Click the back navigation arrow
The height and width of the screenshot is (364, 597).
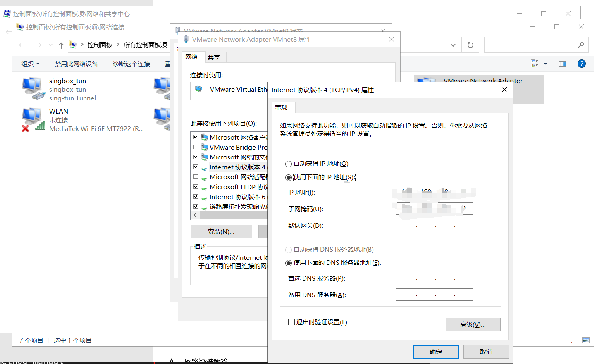22,45
